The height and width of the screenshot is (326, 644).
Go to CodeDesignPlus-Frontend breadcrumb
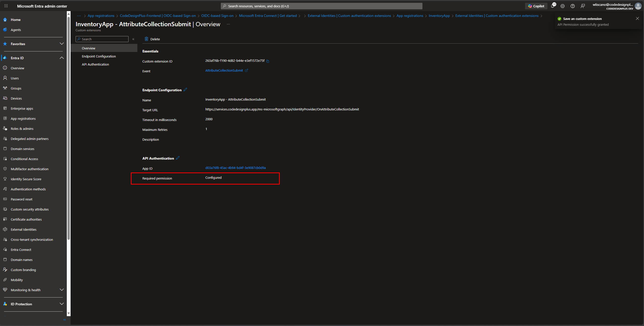click(158, 16)
